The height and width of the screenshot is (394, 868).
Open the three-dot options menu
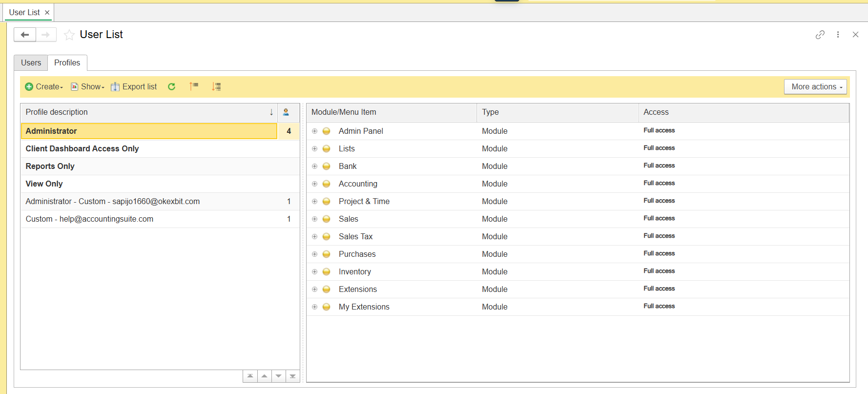pyautogui.click(x=838, y=35)
